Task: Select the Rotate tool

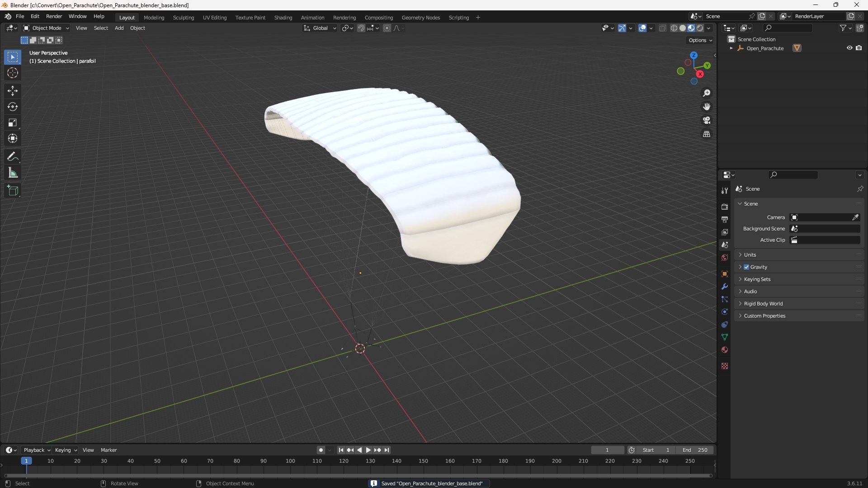Action: point(13,107)
